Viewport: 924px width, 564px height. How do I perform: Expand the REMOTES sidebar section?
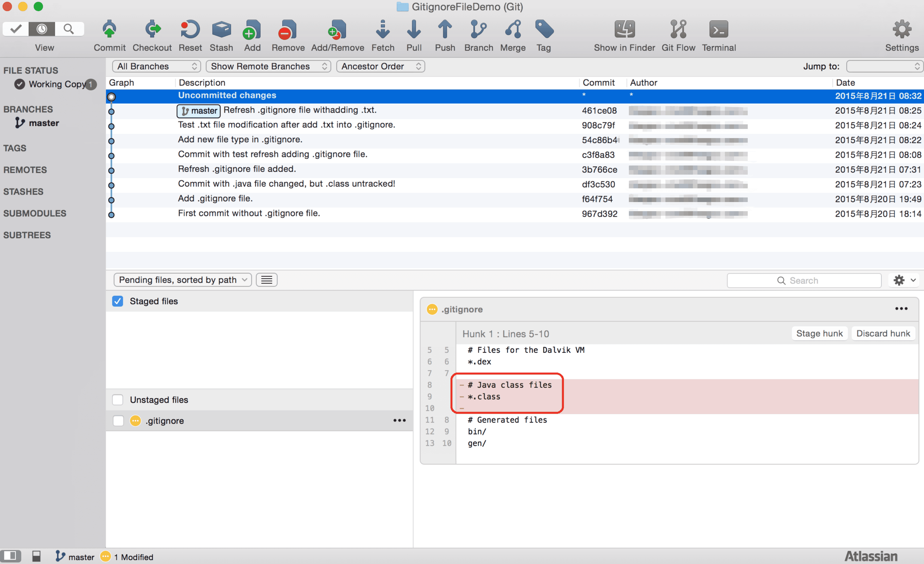pyautogui.click(x=25, y=170)
